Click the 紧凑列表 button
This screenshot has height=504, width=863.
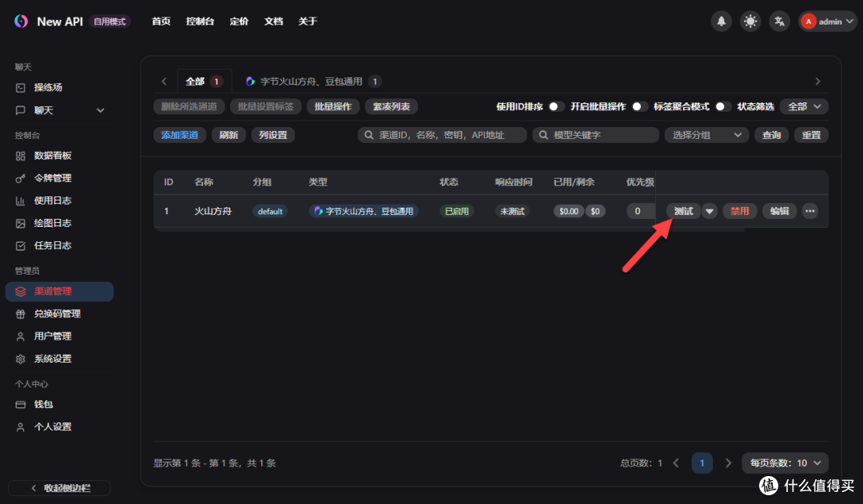[x=392, y=107]
